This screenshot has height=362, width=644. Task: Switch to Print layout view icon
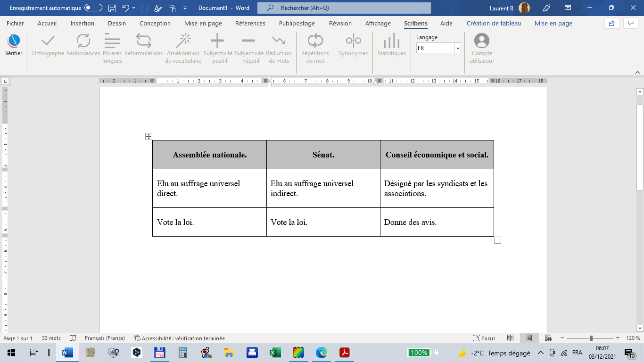[x=529, y=338]
